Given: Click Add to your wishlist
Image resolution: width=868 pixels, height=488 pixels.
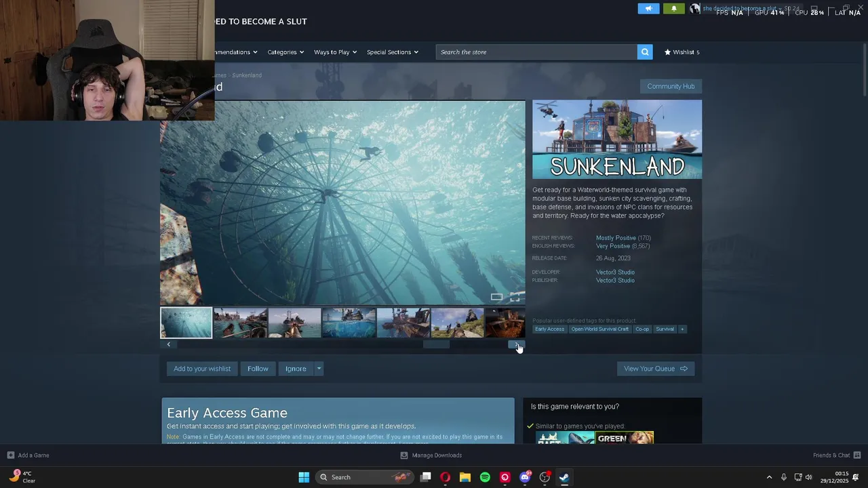Looking at the screenshot, I should click(202, 369).
